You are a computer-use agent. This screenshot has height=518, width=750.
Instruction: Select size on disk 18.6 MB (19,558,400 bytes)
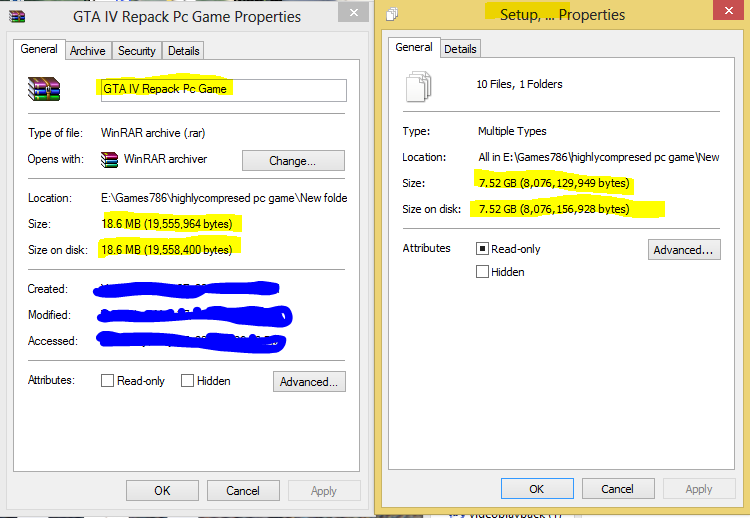tap(167, 250)
